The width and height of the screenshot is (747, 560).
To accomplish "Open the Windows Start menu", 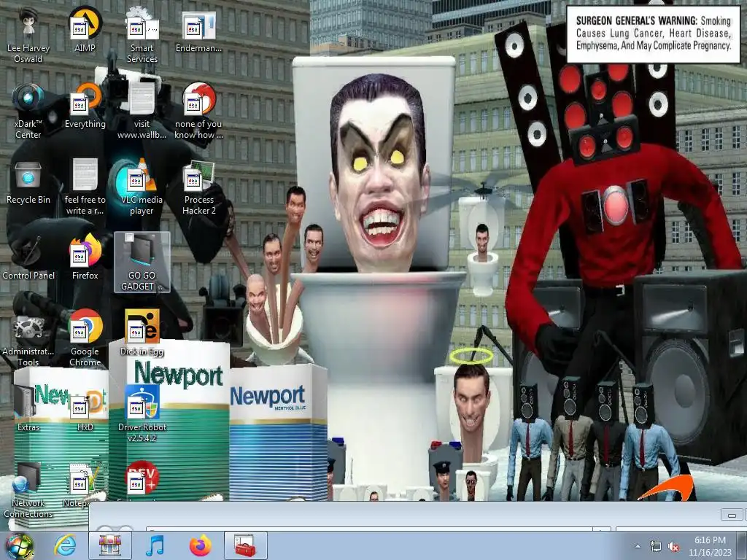I will tap(19, 545).
